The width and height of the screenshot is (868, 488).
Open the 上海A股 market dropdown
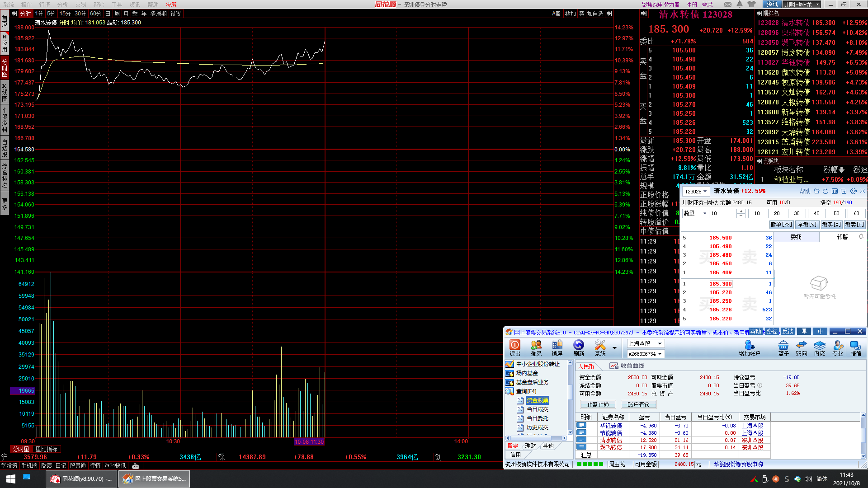(660, 344)
